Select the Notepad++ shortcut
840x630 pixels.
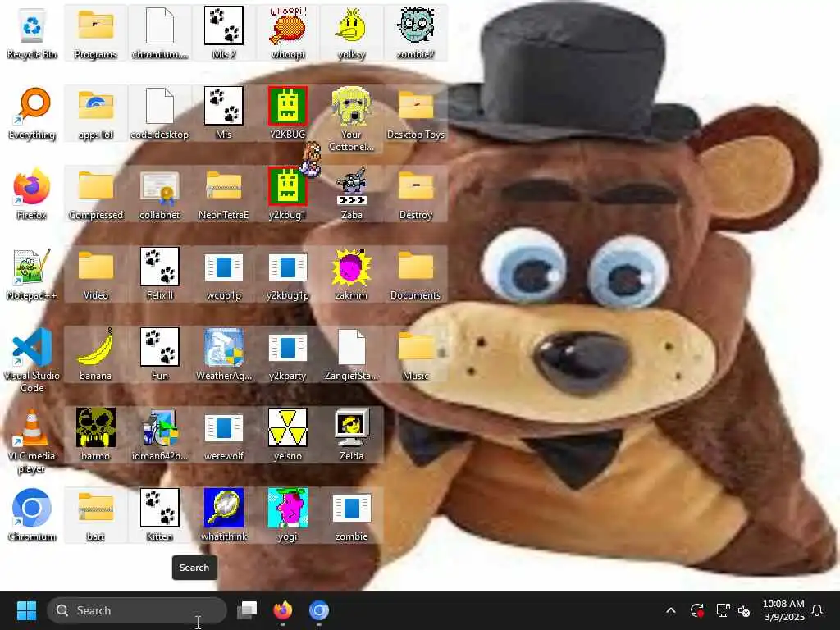tap(32, 273)
